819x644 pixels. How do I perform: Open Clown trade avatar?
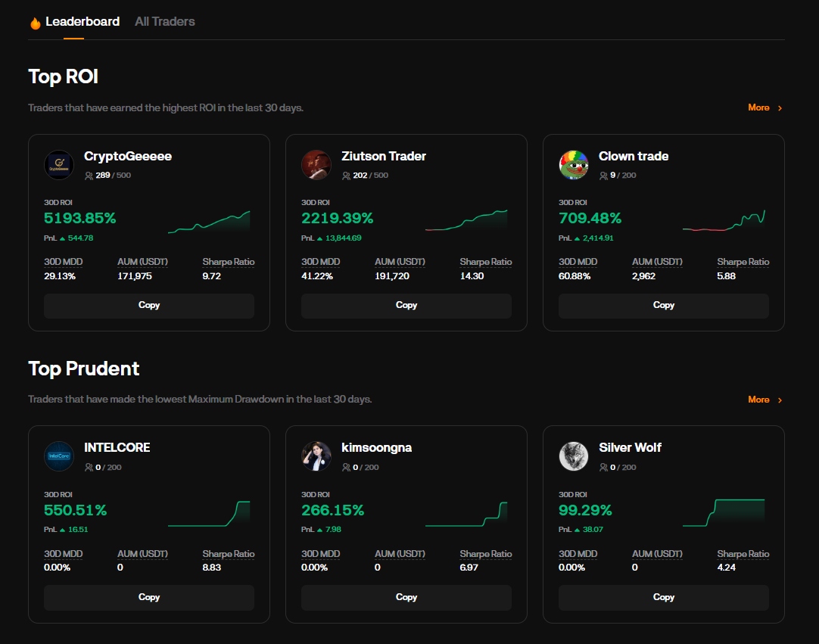[574, 164]
